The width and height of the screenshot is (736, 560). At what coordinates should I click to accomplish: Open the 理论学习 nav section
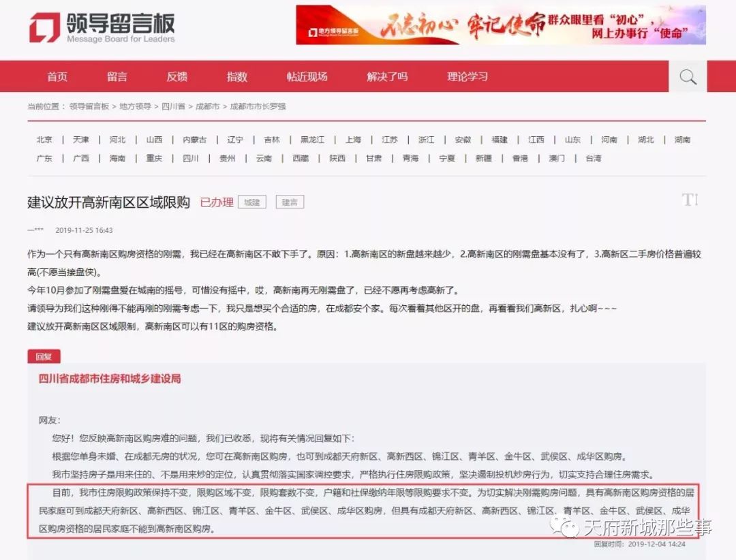467,77
